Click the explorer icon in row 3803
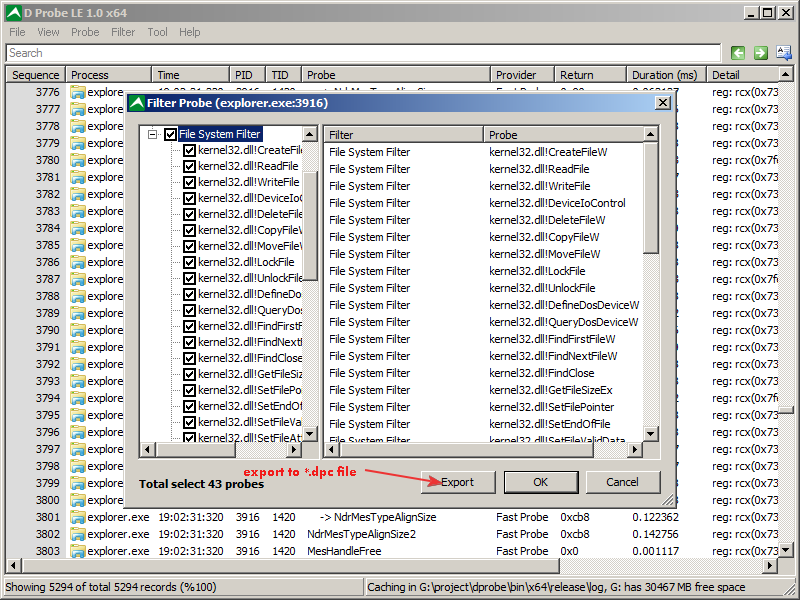 78,551
